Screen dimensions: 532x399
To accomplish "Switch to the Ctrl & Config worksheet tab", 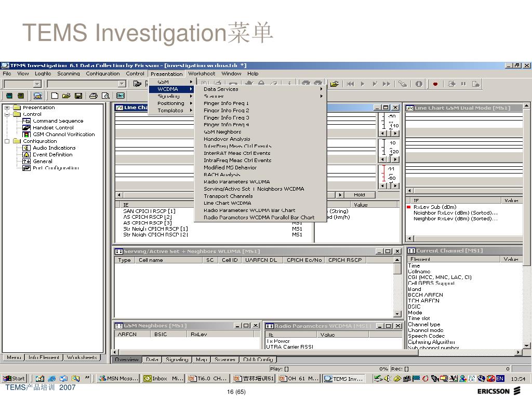I will point(258,360).
